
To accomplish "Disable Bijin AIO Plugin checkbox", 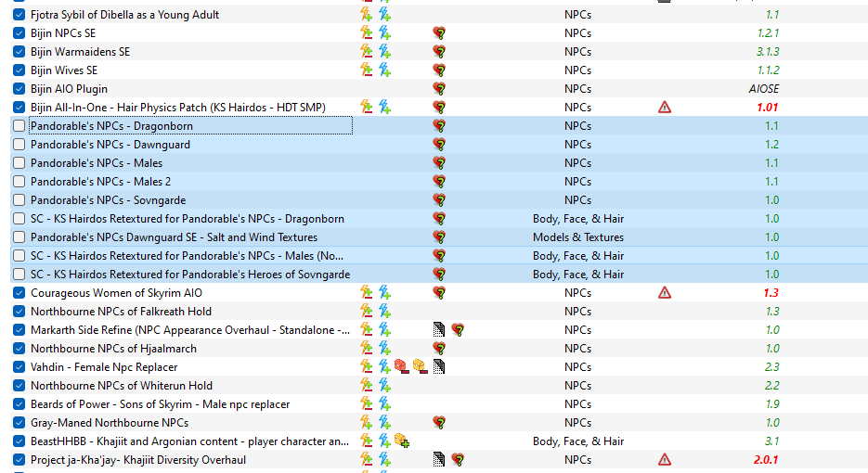I will coord(19,88).
